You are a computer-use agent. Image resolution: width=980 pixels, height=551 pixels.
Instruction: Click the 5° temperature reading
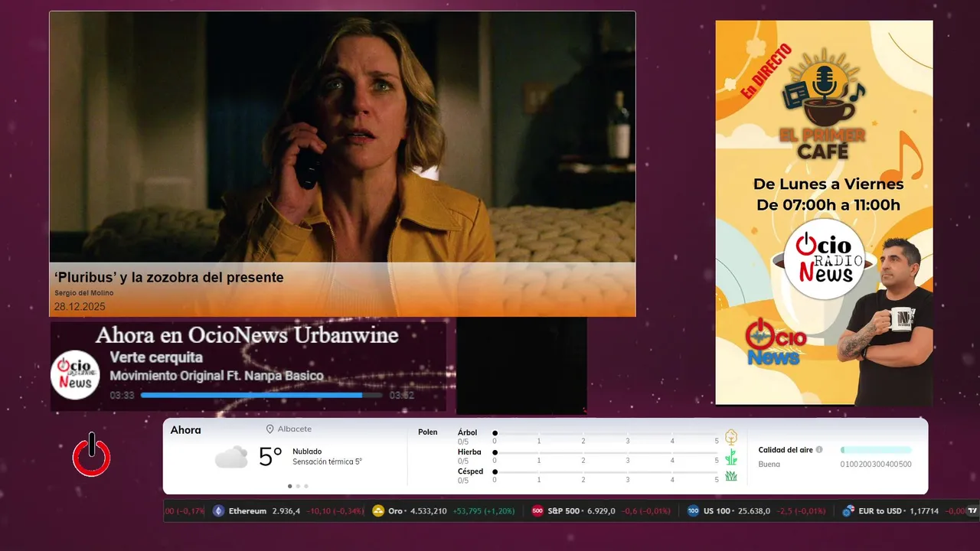click(x=270, y=457)
